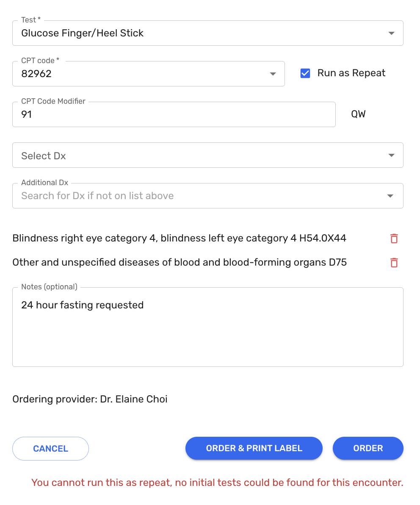This screenshot has height=505, width=420.
Task: Click the Test dropdown arrow icon
Action: click(391, 33)
